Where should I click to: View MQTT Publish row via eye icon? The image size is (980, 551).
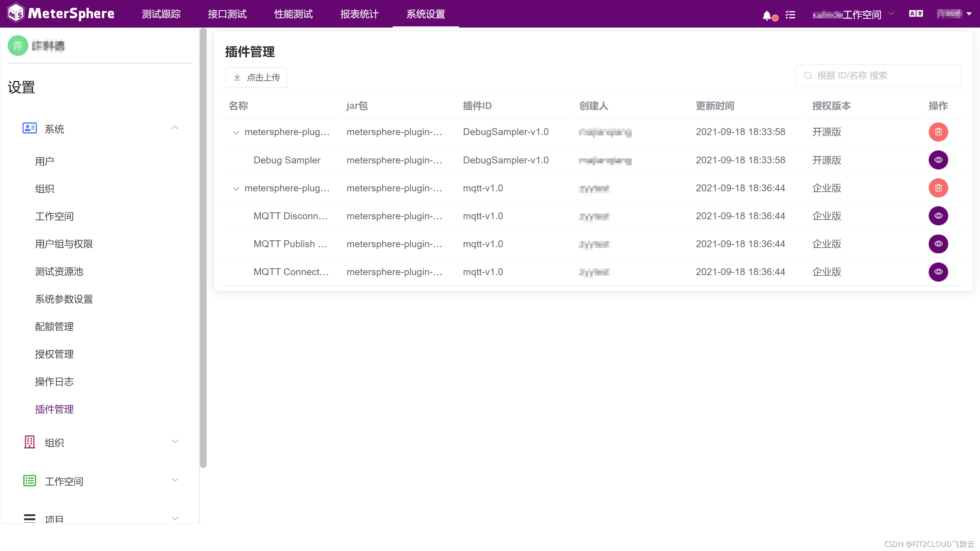click(938, 244)
